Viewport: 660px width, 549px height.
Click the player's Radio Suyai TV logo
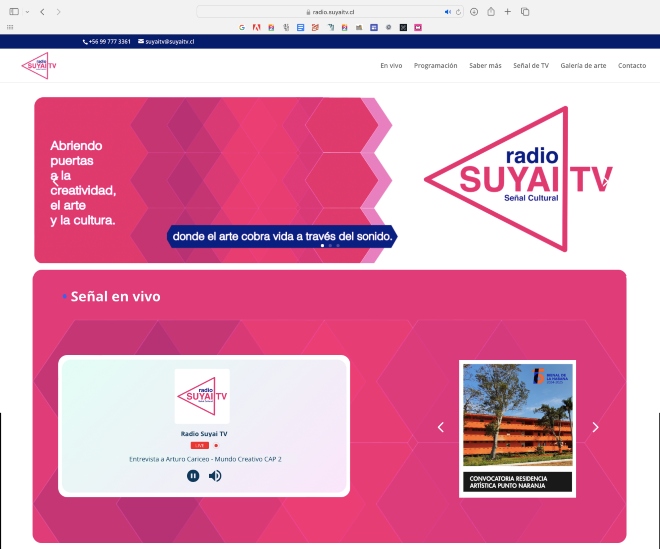202,396
